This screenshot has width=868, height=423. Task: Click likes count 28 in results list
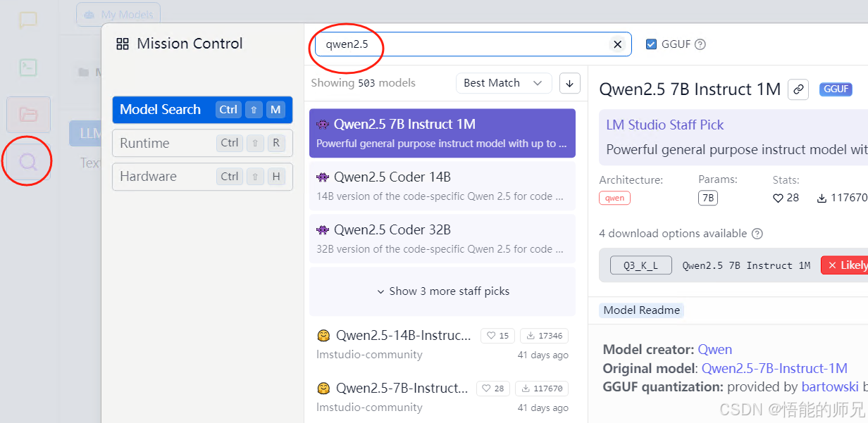(493, 389)
